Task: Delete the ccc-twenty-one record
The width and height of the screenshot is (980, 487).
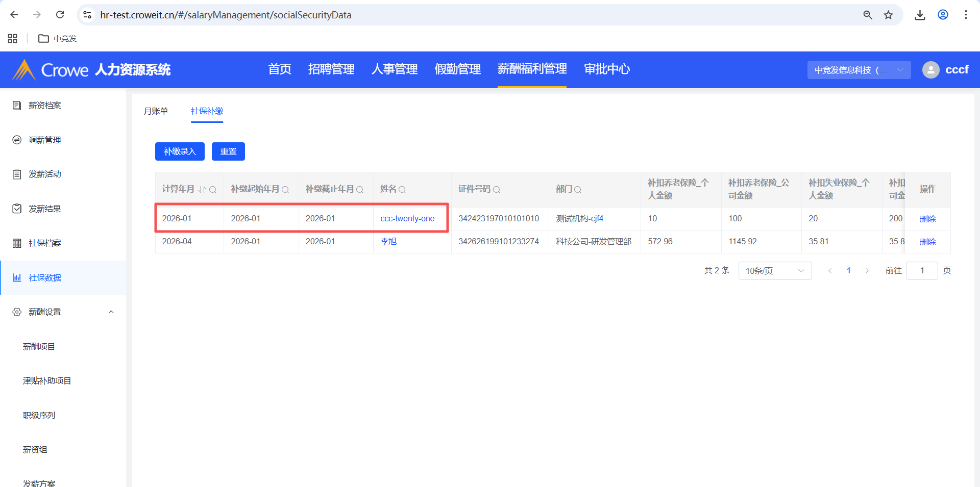Action: pos(927,219)
